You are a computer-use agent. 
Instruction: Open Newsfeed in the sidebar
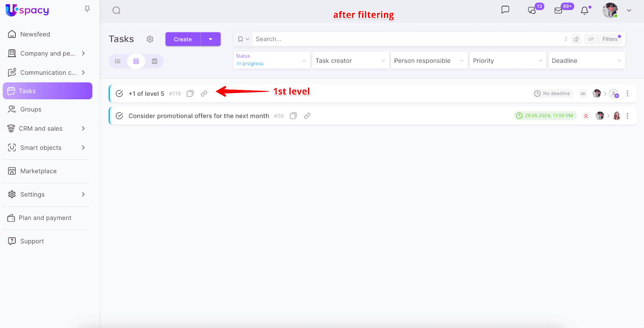tap(35, 34)
